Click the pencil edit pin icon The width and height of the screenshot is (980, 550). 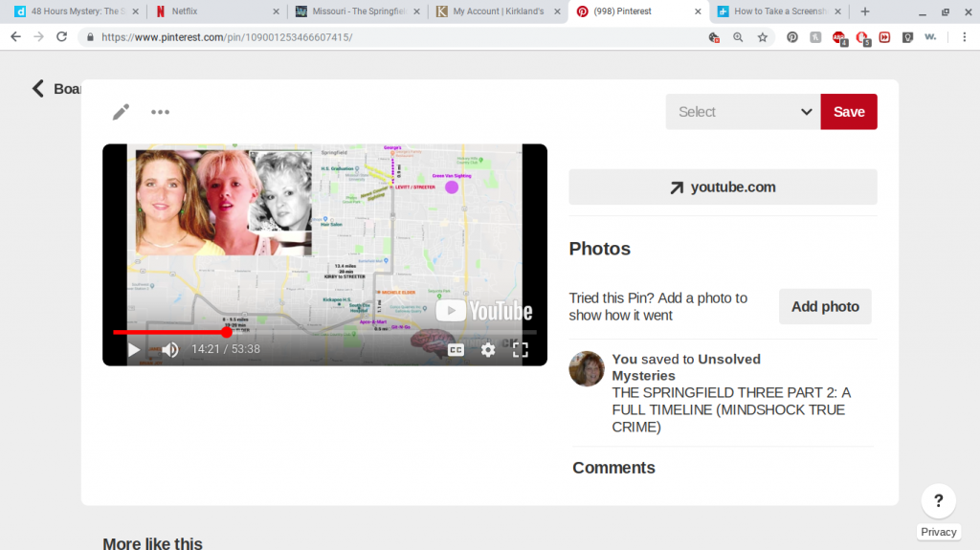(x=121, y=112)
